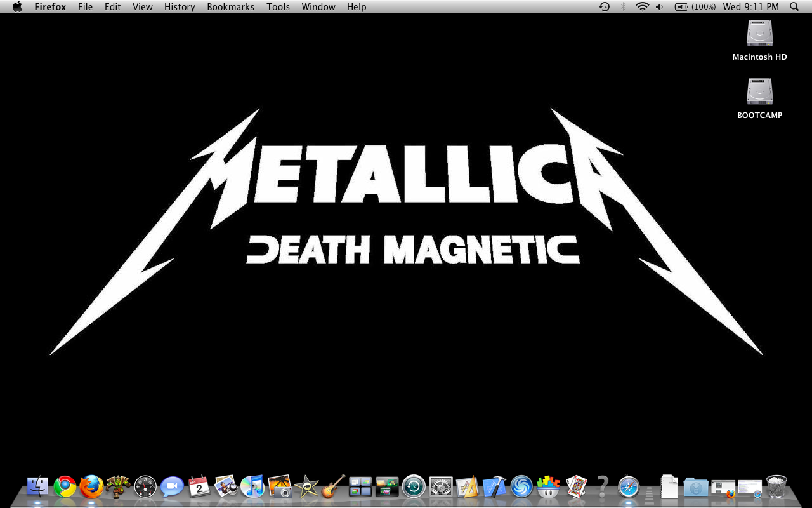Open the Firefox application menu
Screen dimensions: 812x508
[50, 7]
